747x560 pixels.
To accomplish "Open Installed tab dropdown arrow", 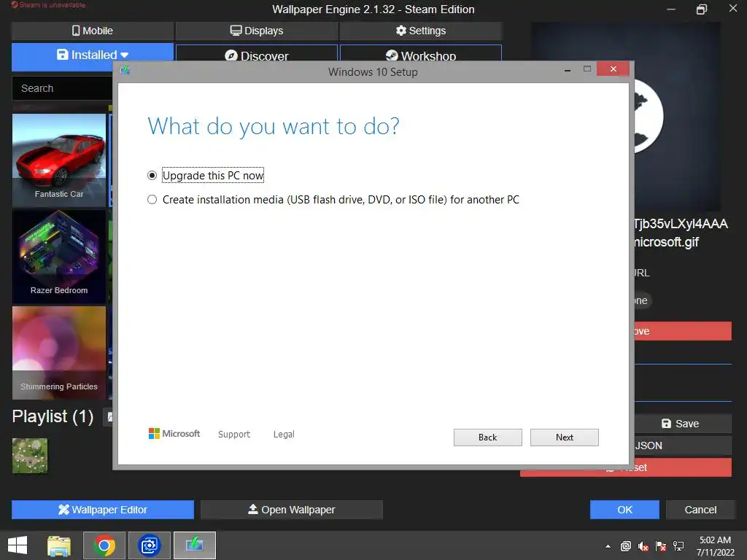I will 124,55.
